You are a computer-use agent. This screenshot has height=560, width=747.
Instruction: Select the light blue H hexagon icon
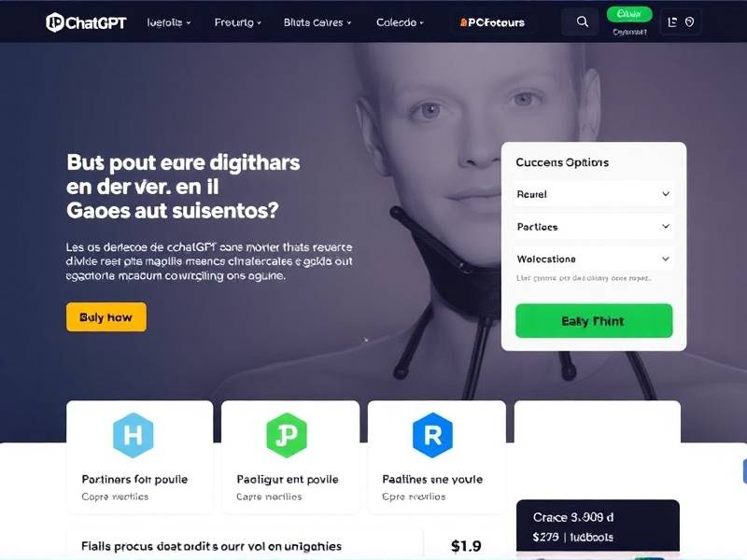pos(133,435)
